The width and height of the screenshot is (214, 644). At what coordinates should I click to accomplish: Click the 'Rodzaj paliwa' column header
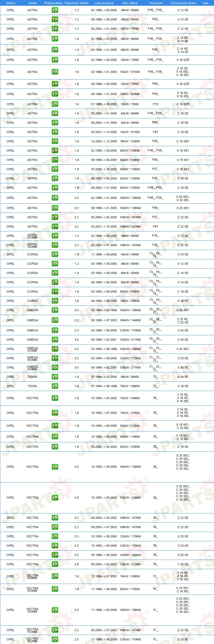tap(53, 3)
